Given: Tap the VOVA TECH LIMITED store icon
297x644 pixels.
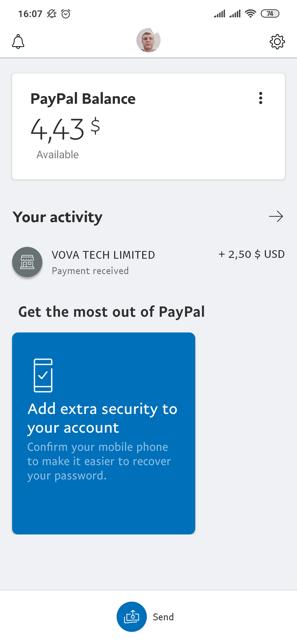Looking at the screenshot, I should 27,262.
